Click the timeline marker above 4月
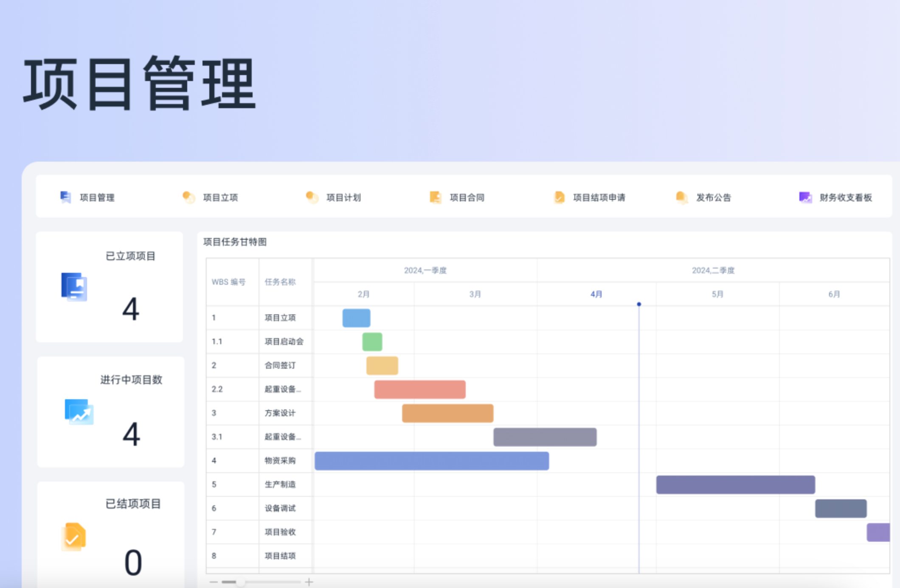Viewport: 900px width, 588px height. 638,303
